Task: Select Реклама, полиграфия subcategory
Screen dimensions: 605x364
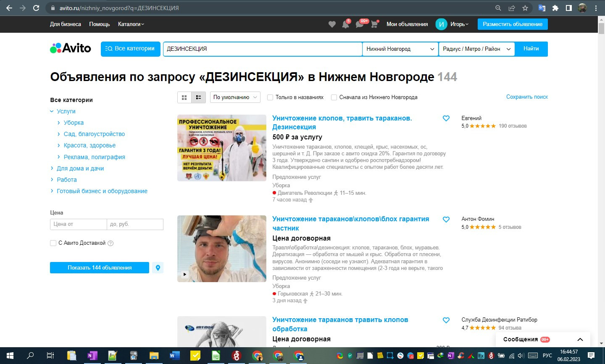Action: 94,157
